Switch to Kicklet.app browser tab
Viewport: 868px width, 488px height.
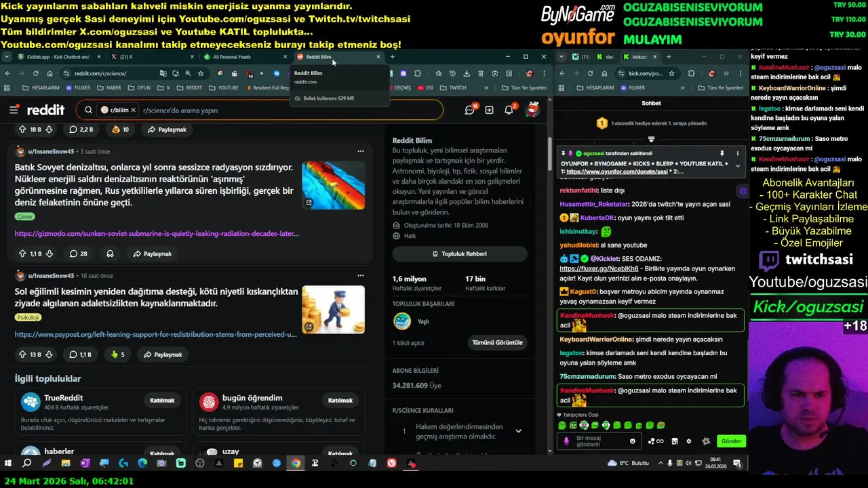pyautogui.click(x=58, y=57)
